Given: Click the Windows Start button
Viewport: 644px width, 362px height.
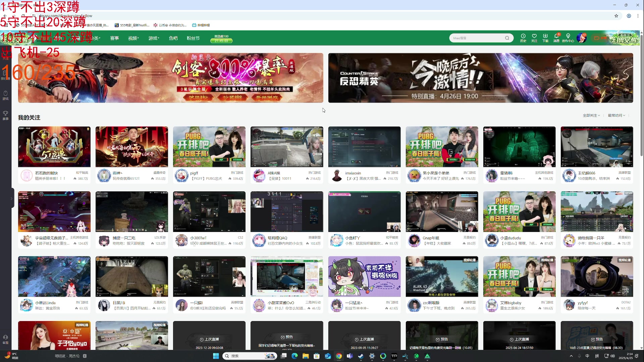Looking at the screenshot, I should [x=216, y=356].
